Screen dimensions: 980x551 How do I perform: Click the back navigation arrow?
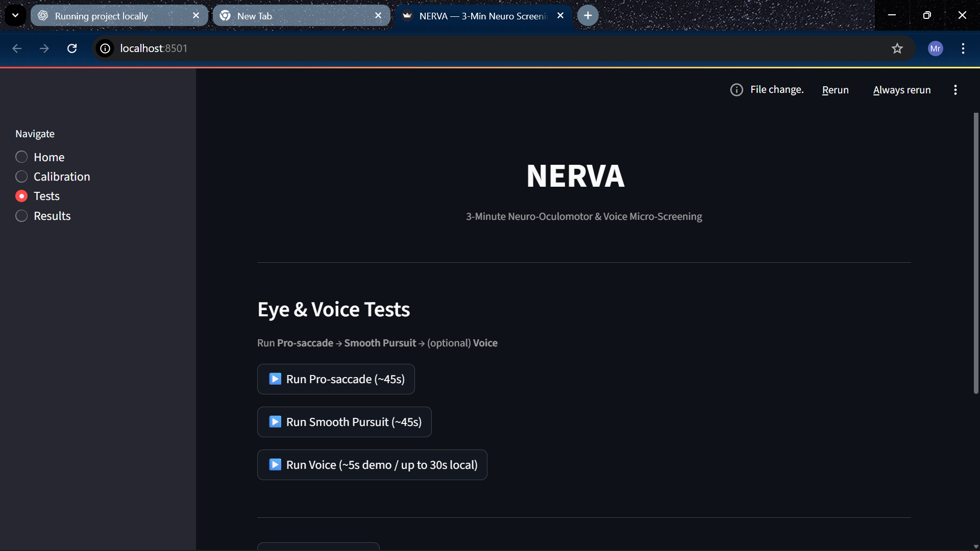click(17, 48)
